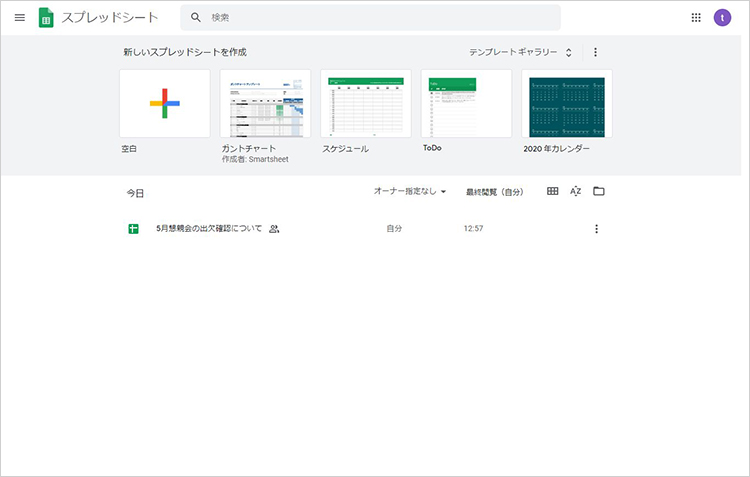This screenshot has height=477, width=750.
Task: Open the main hamburger menu
Action: pos(20,18)
